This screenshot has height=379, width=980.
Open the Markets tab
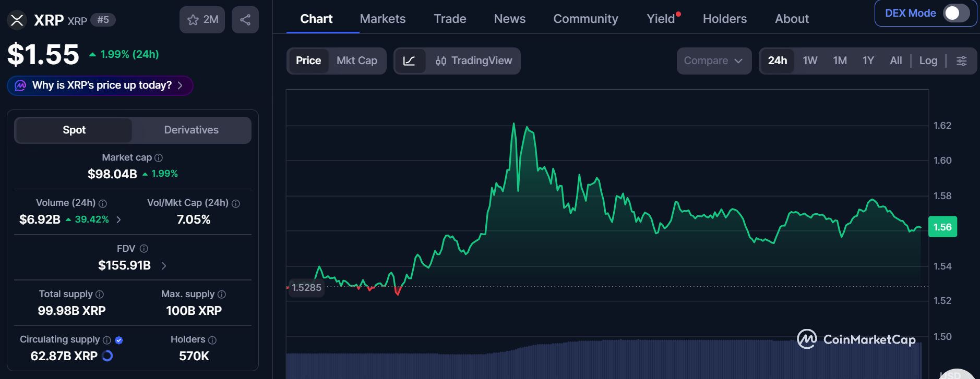tap(383, 19)
